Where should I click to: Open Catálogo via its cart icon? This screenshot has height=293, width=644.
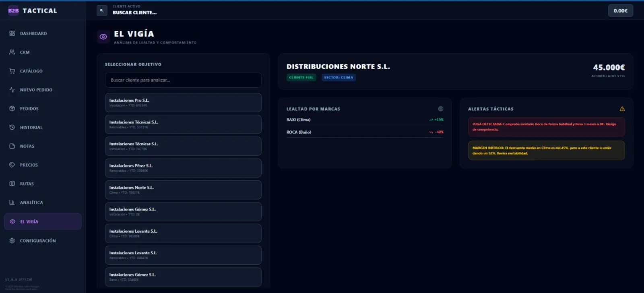[x=12, y=71]
